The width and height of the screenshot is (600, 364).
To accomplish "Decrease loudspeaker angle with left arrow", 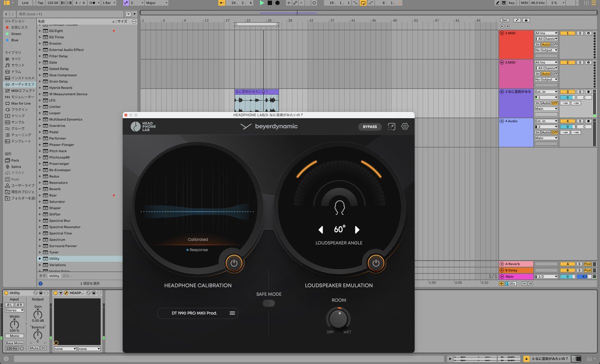I will pos(321,230).
